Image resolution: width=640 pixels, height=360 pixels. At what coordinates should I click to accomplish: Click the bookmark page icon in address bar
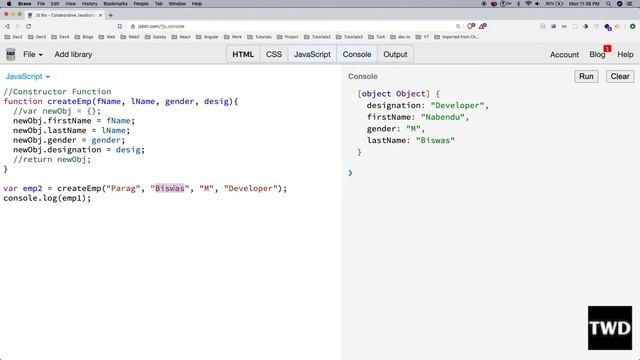click(120, 26)
